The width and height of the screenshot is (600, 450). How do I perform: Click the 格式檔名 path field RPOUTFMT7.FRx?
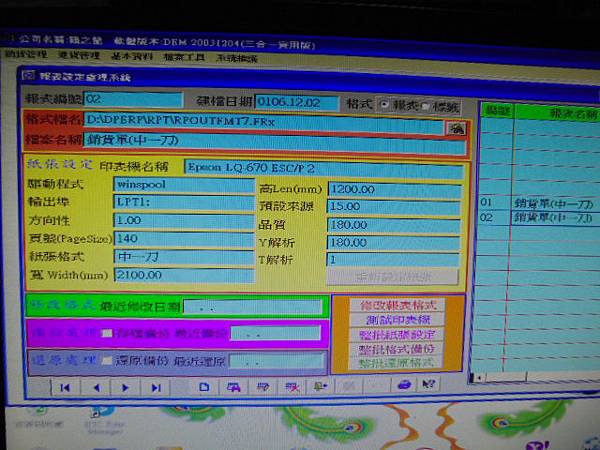click(264, 122)
